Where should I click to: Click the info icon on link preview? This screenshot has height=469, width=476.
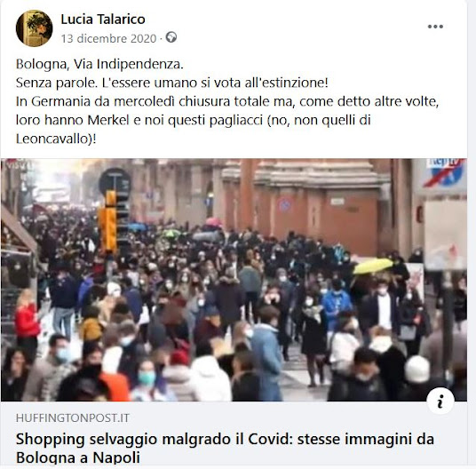[x=440, y=401]
